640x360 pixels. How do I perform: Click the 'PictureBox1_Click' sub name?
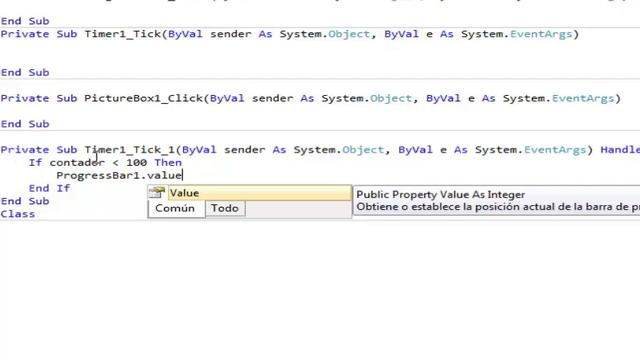(x=143, y=98)
